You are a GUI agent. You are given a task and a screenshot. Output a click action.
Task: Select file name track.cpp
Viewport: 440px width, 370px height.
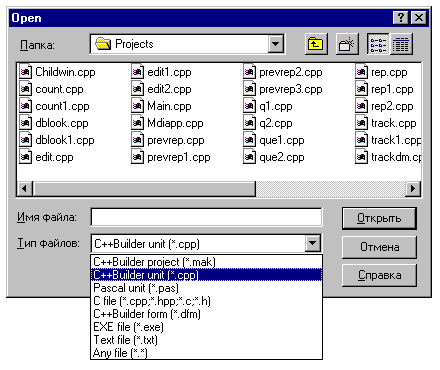click(x=394, y=123)
